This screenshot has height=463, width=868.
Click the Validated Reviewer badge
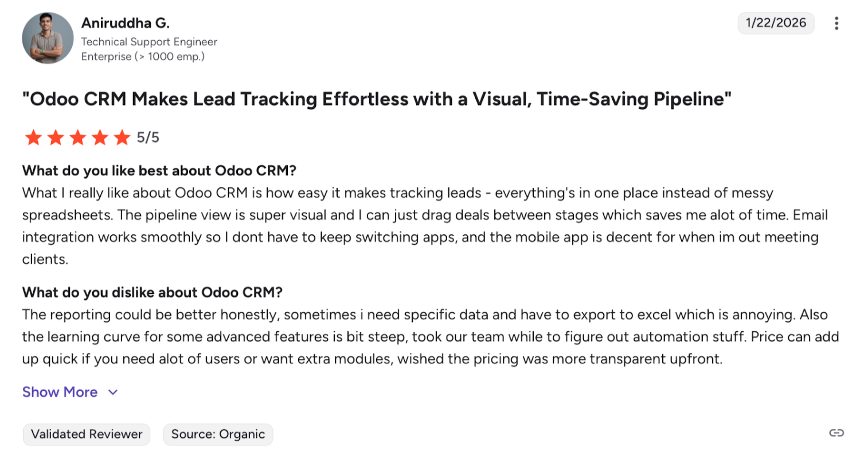point(87,434)
